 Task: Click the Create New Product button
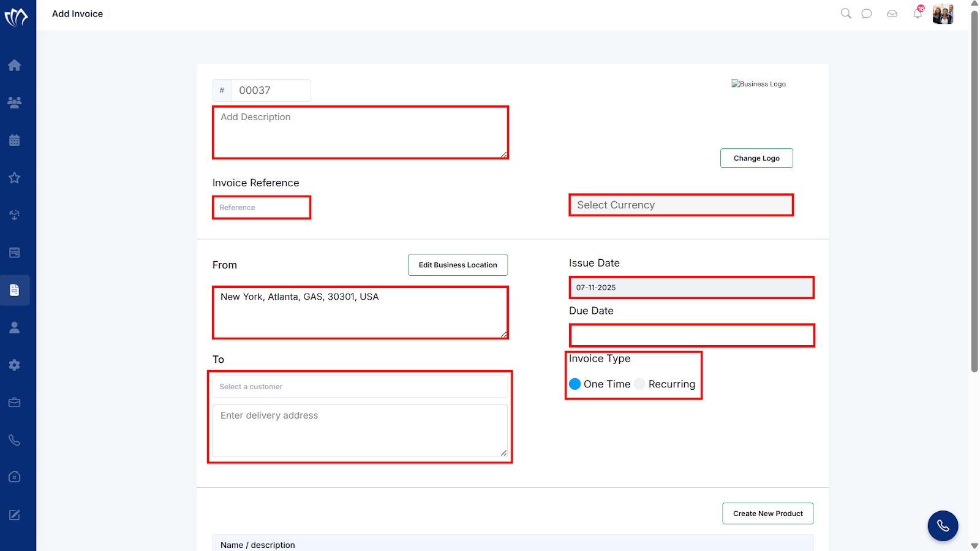tap(768, 514)
